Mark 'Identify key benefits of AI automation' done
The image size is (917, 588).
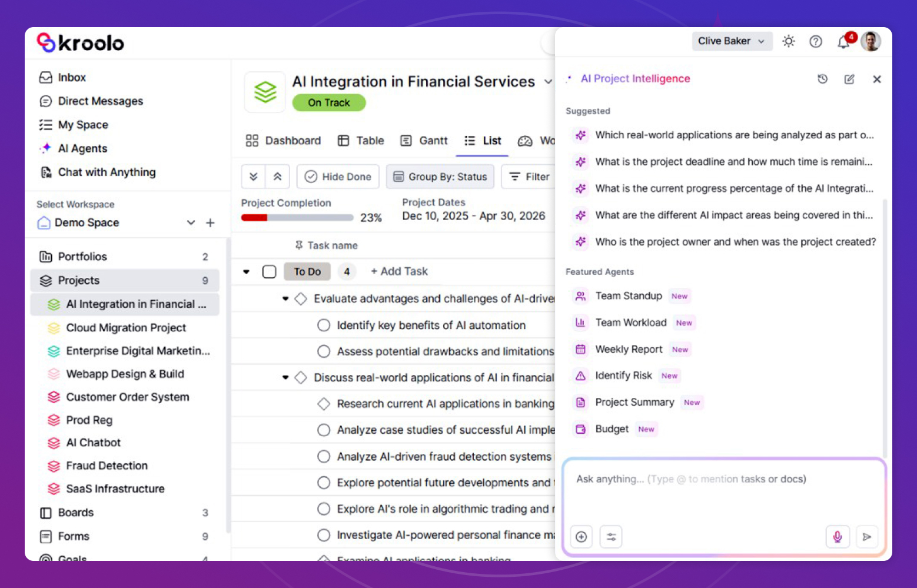324,325
